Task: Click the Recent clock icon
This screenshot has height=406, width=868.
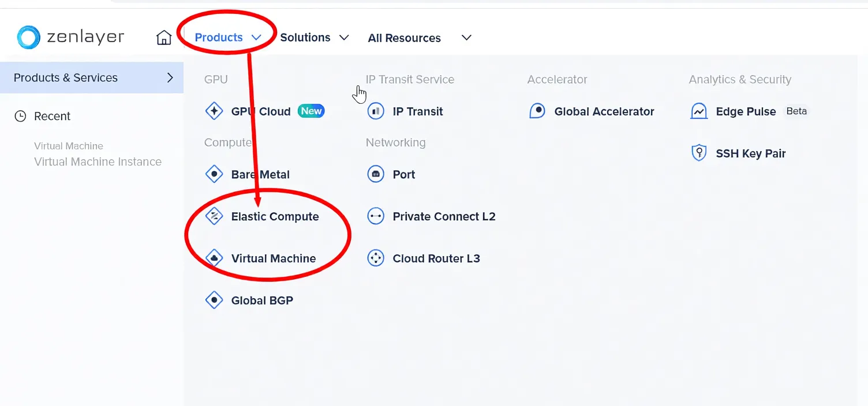Action: tap(20, 116)
